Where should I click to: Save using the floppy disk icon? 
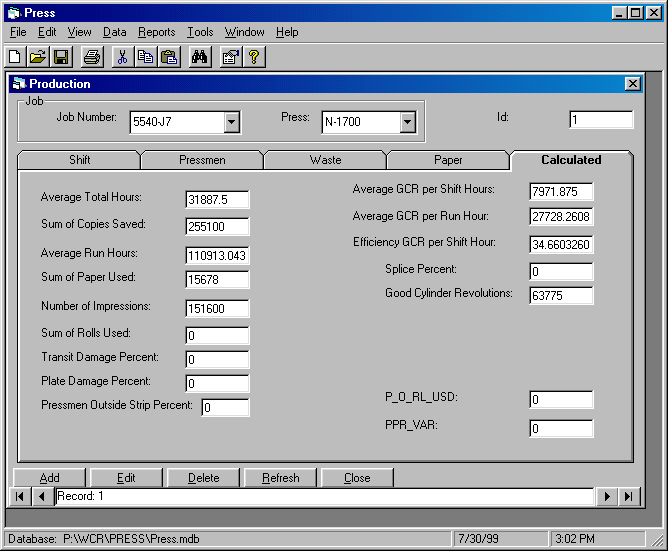[x=60, y=57]
